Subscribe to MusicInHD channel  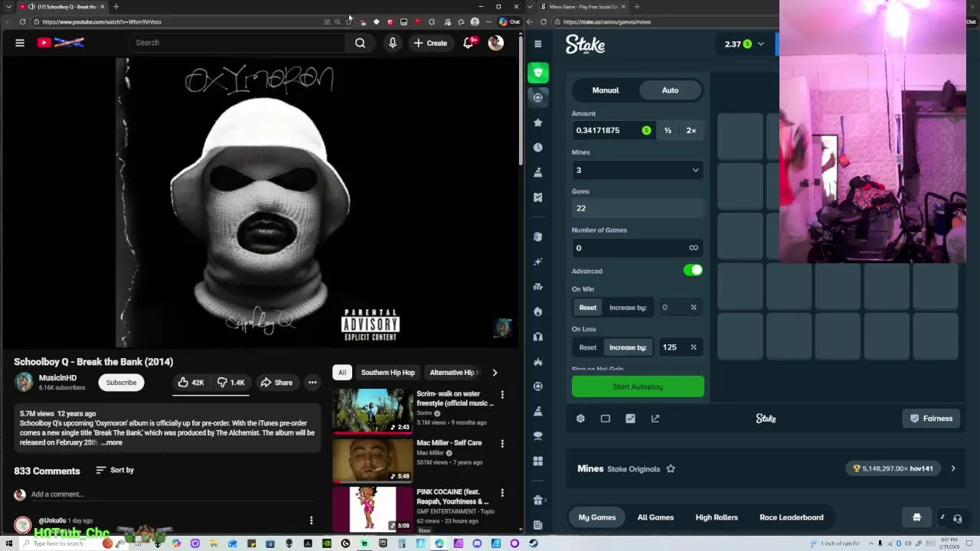121,383
